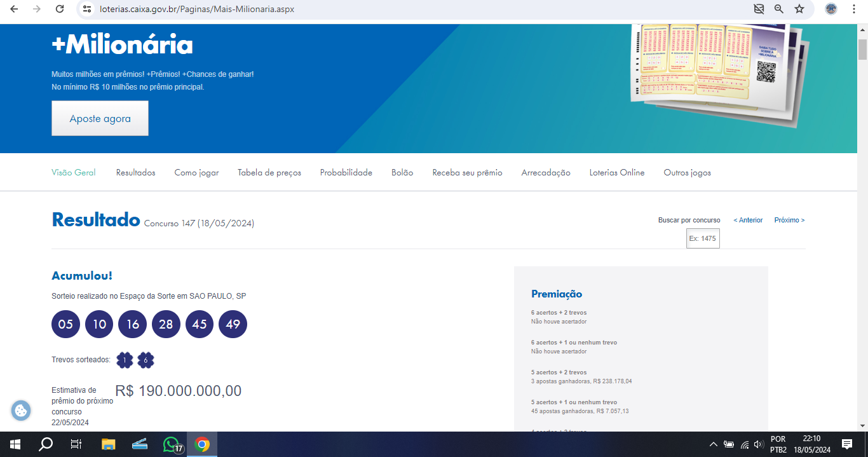Click the drawn number 49 ball
This screenshot has width=868, height=457.
coord(233,324)
